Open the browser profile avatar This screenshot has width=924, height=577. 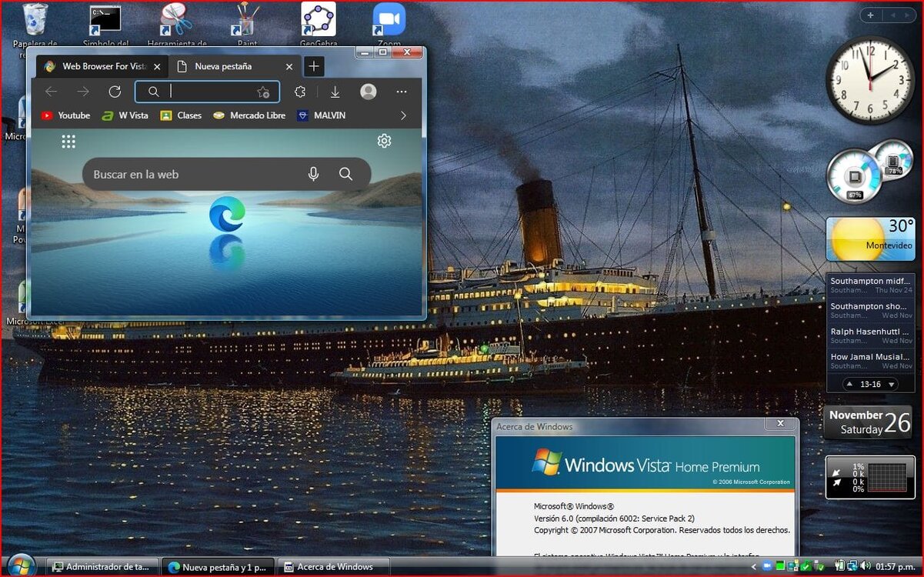(x=369, y=92)
